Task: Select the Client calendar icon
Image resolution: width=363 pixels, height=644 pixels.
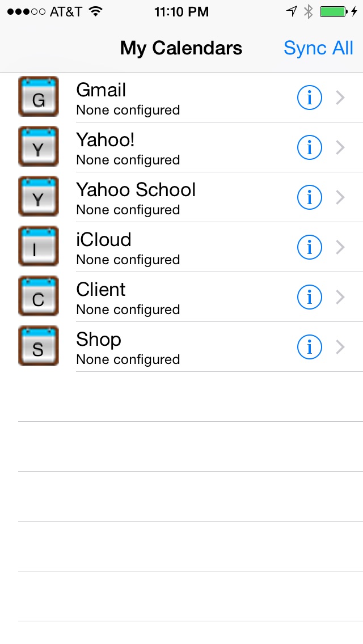Action: click(38, 296)
